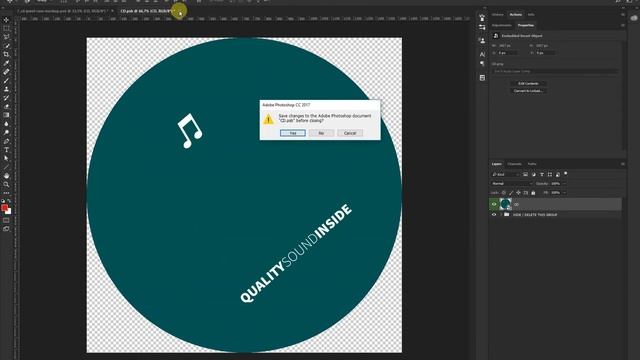Filter layers by smart objects icon

click(558, 175)
